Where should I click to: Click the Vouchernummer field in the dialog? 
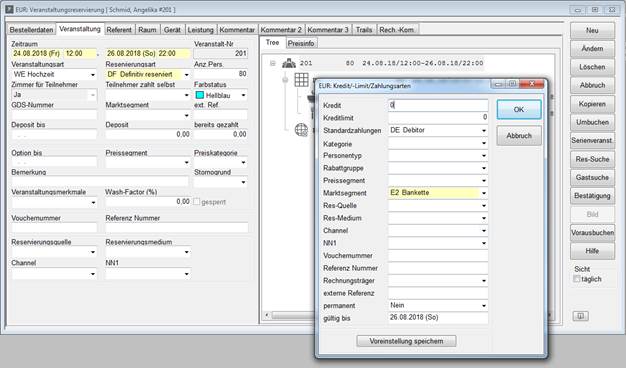point(438,255)
